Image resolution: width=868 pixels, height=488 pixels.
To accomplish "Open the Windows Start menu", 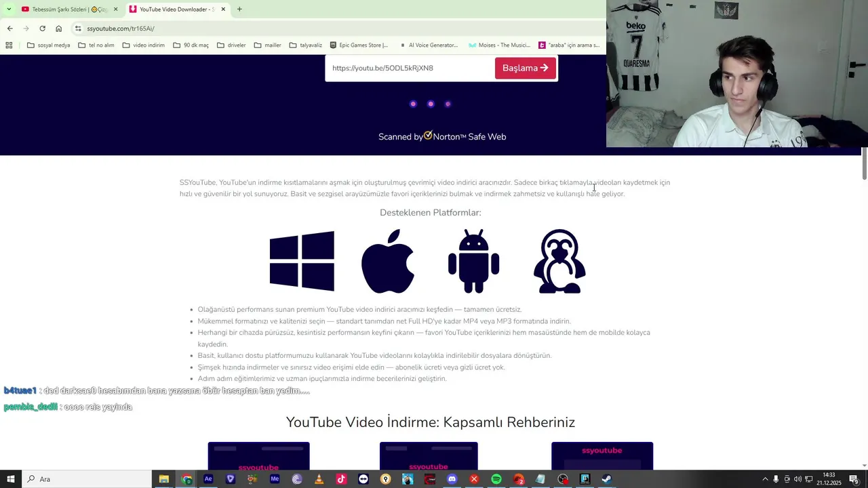I will pos(10,479).
